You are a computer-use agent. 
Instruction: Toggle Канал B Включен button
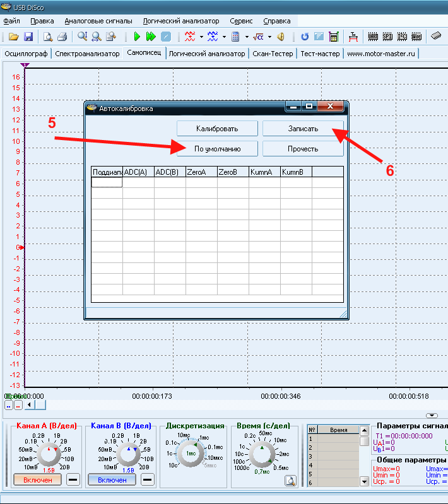pyautogui.click(x=112, y=480)
